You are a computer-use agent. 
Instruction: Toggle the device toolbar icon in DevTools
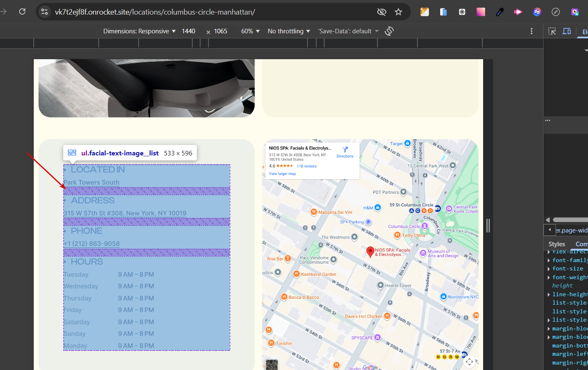tap(566, 31)
